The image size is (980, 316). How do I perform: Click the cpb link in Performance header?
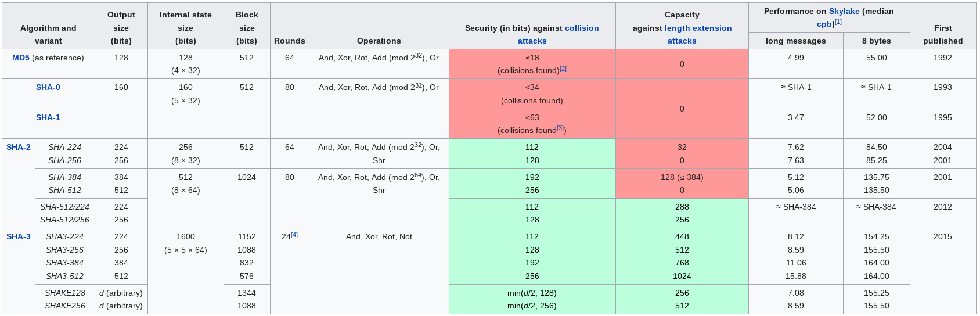pos(824,24)
